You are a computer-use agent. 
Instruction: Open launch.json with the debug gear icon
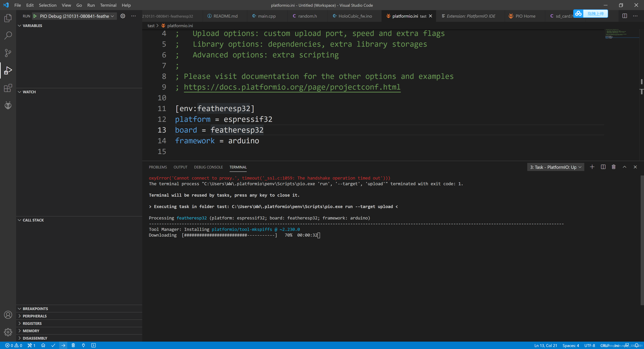click(123, 16)
